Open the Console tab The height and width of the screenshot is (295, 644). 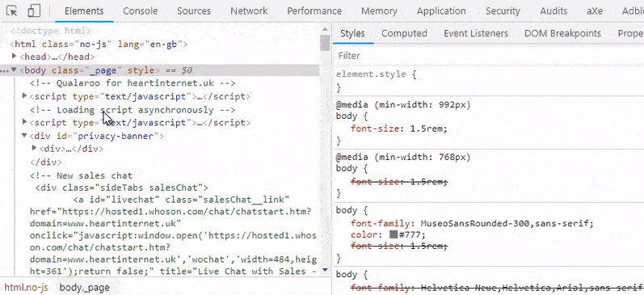[x=141, y=11]
